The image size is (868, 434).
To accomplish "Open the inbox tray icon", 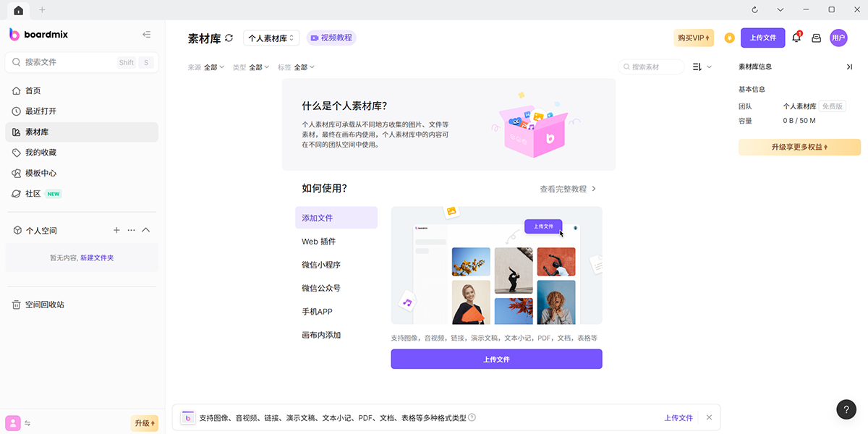I will click(x=817, y=38).
